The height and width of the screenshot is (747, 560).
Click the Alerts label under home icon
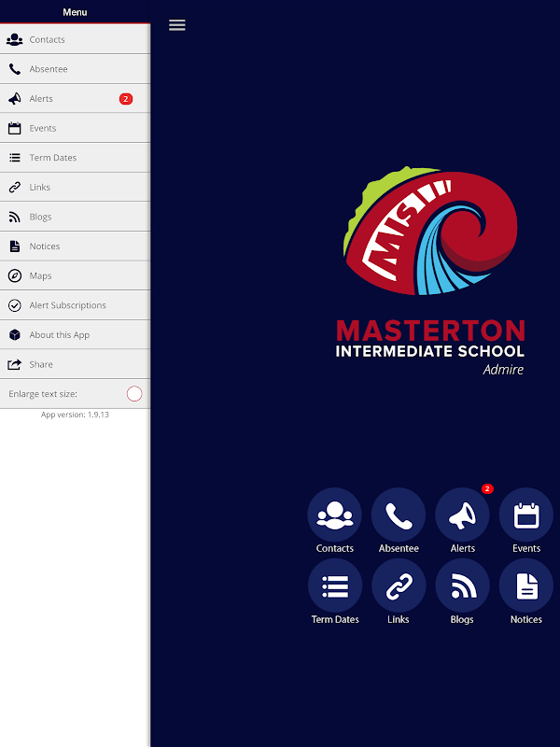[x=462, y=548]
